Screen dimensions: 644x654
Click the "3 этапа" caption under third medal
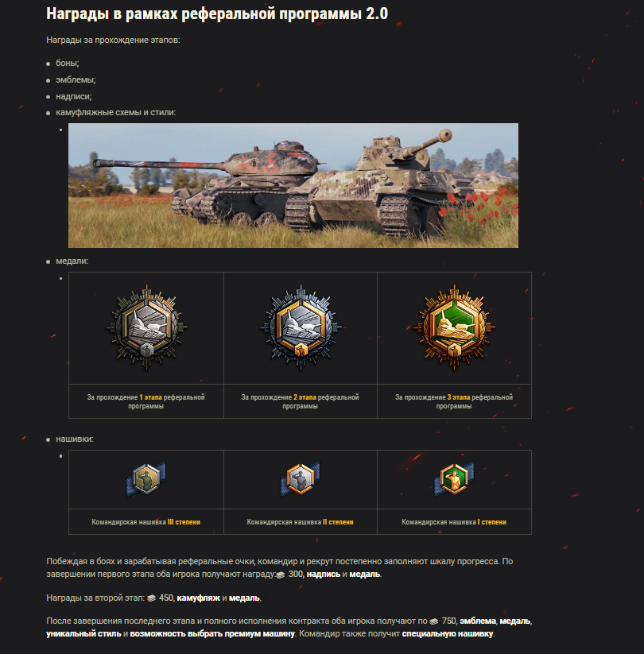click(458, 397)
